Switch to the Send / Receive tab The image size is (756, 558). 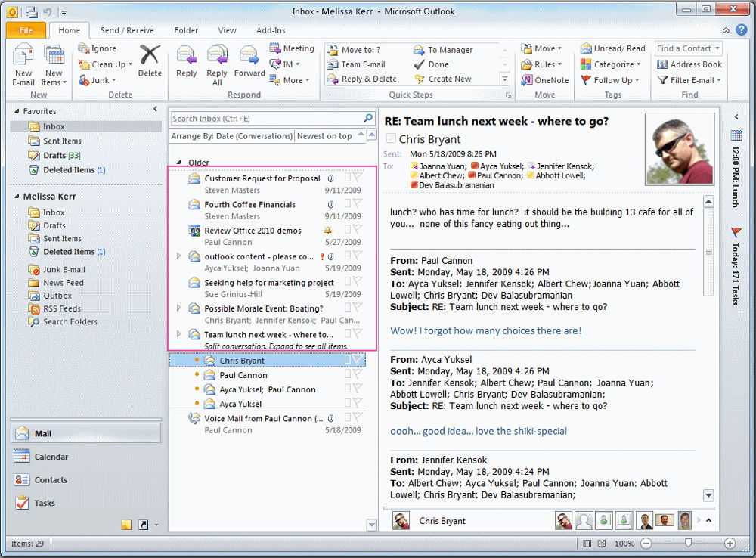point(127,30)
